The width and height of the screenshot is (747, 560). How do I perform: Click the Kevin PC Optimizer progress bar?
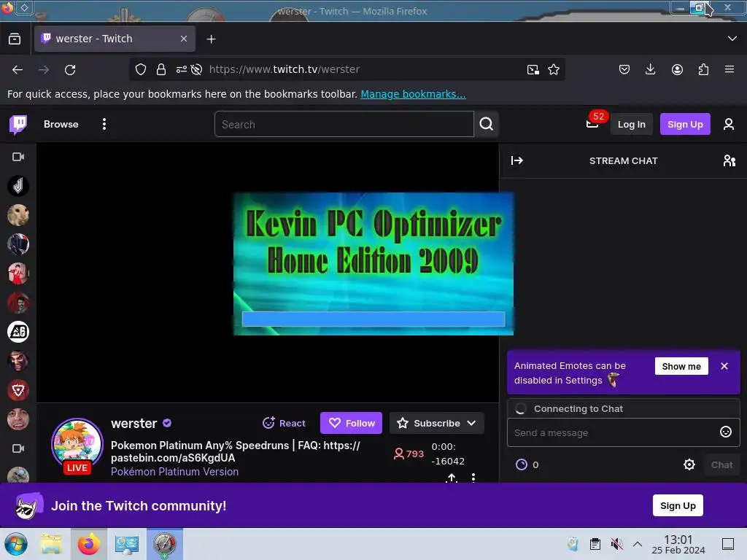(373, 319)
